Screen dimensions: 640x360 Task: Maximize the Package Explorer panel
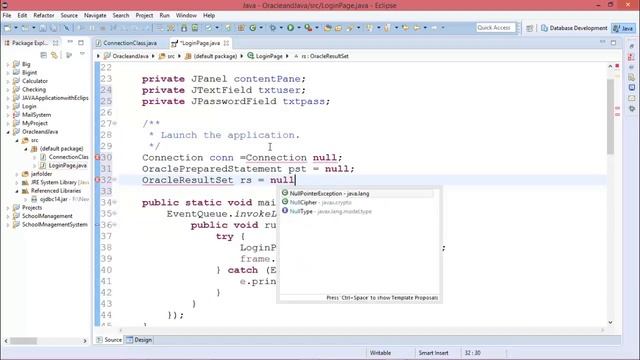pyautogui.click(x=81, y=42)
